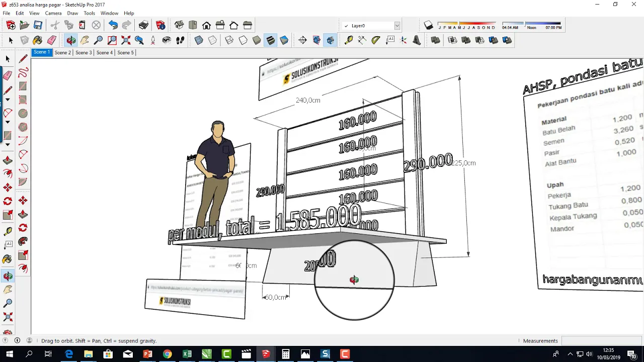
Task: Select the 3D Text tool
Action: coord(417,40)
